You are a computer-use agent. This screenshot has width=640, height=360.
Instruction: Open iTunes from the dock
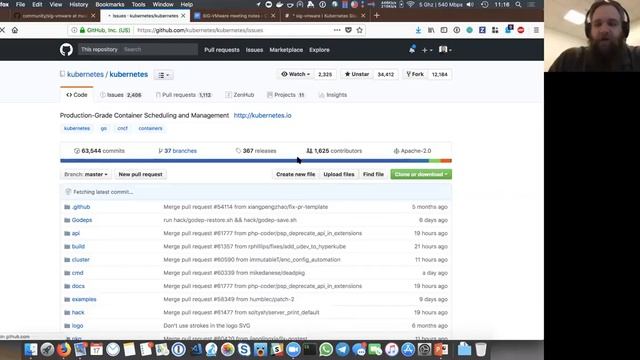(391, 350)
